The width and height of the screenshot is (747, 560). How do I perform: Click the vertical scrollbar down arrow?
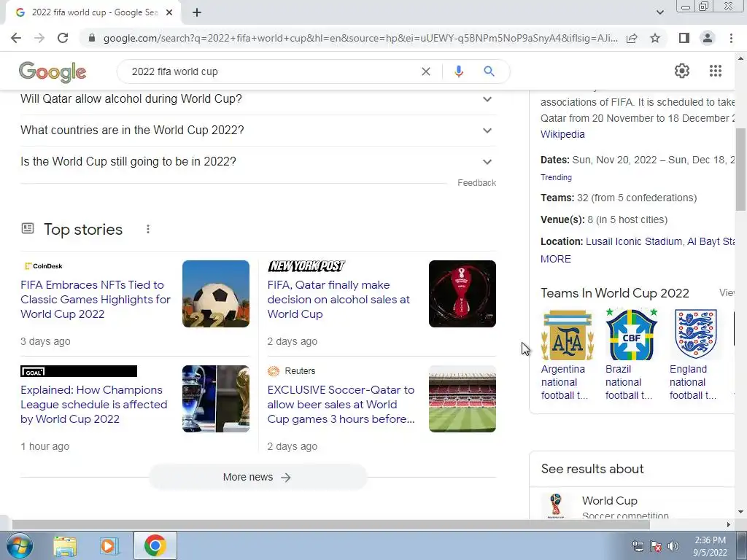(x=740, y=513)
